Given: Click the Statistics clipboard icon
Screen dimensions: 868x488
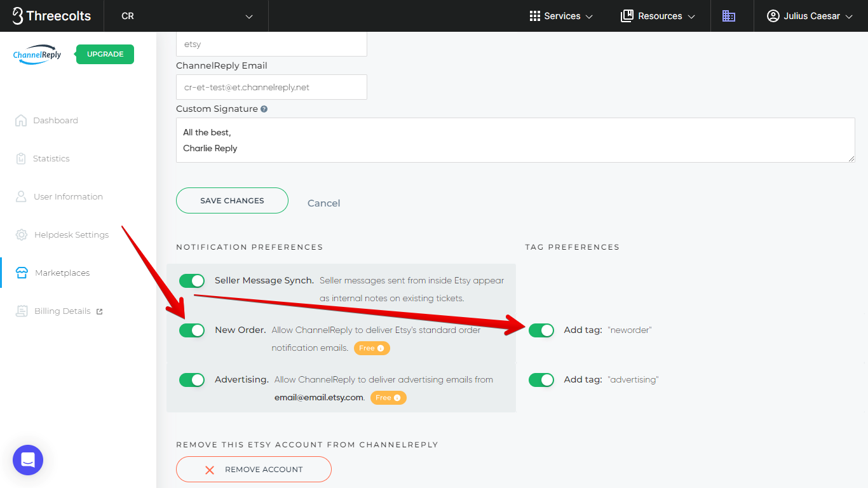Looking at the screenshot, I should pos(21,158).
